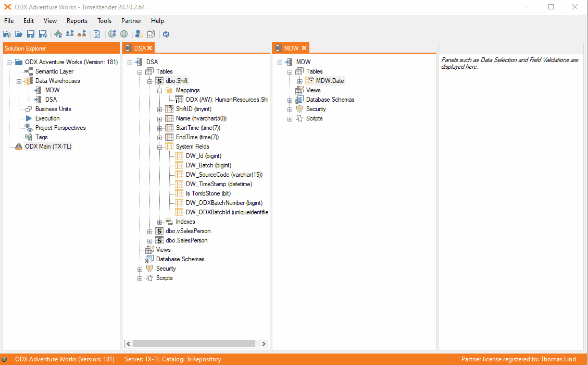Click the green status indicator in status bar
The width and height of the screenshot is (588, 365).
click(5, 359)
